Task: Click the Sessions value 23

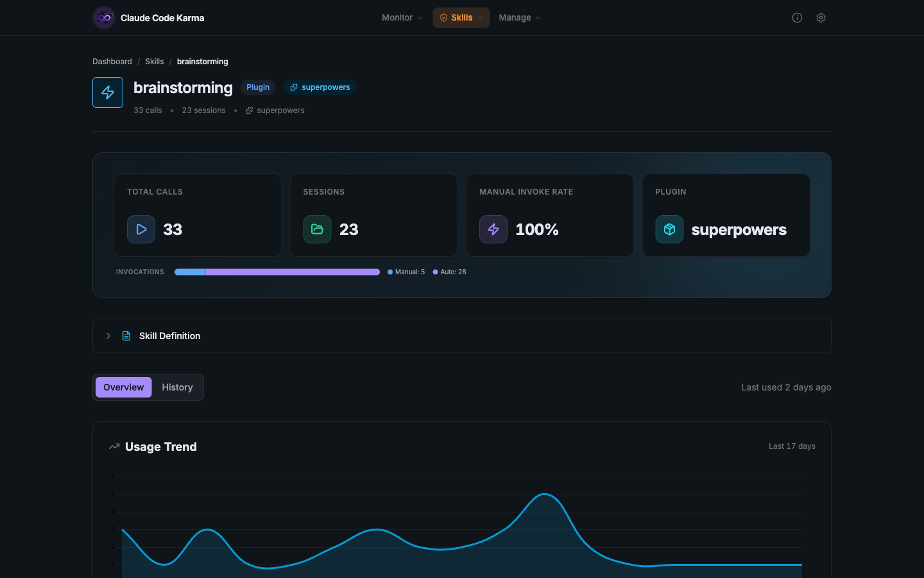Action: (x=349, y=229)
